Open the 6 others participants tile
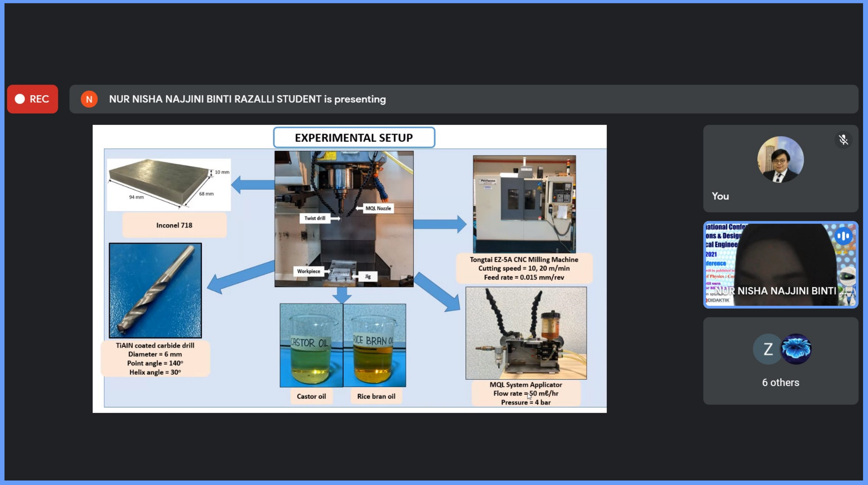 point(780,382)
